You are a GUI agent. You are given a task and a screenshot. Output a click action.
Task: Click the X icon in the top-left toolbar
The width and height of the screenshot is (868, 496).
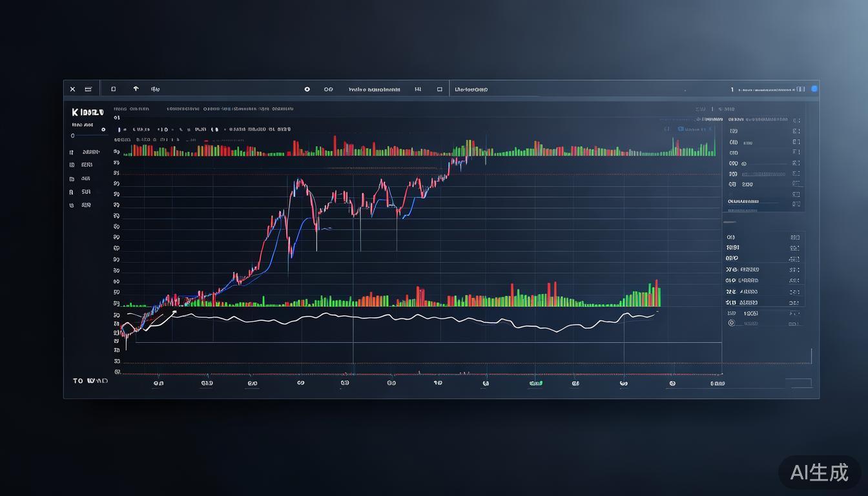pyautogui.click(x=72, y=89)
